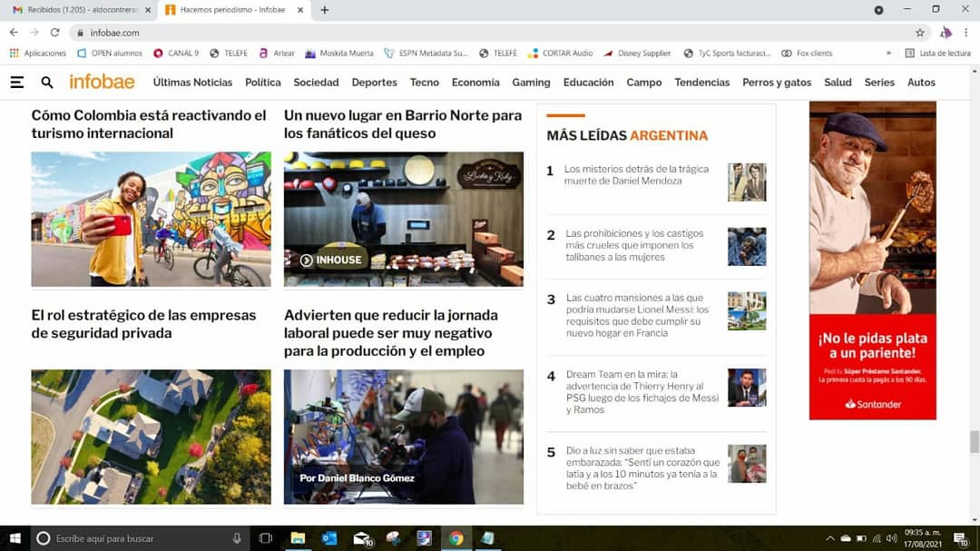Viewport: 980px width, 551px height.
Task: Go to the Deportes section
Action: tap(375, 82)
